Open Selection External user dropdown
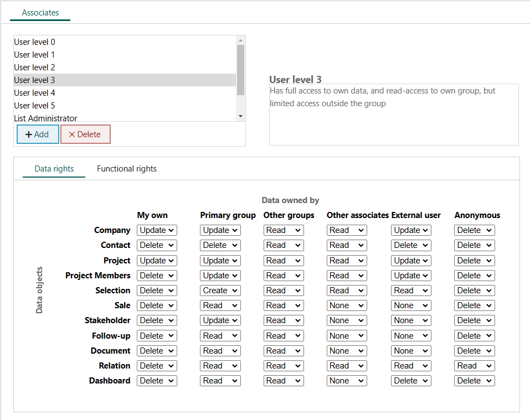Image resolution: width=530 pixels, height=420 pixels. 411,291
